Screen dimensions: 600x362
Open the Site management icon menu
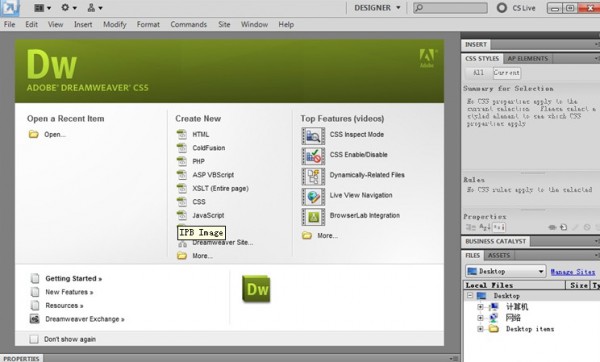click(95, 8)
